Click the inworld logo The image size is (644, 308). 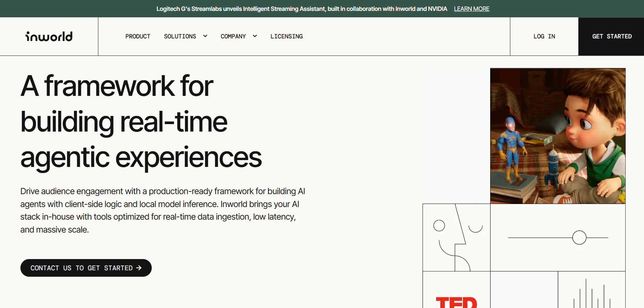(49, 36)
